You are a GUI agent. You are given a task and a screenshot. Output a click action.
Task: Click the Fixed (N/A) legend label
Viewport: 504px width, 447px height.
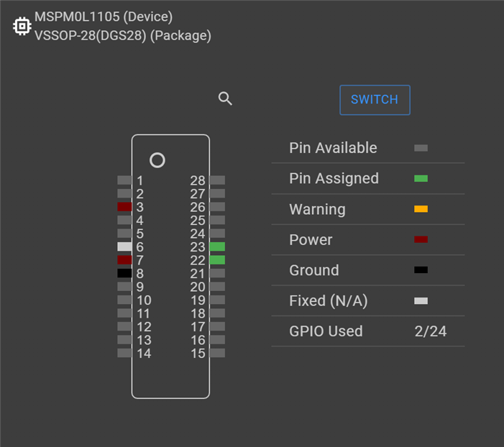[328, 301]
